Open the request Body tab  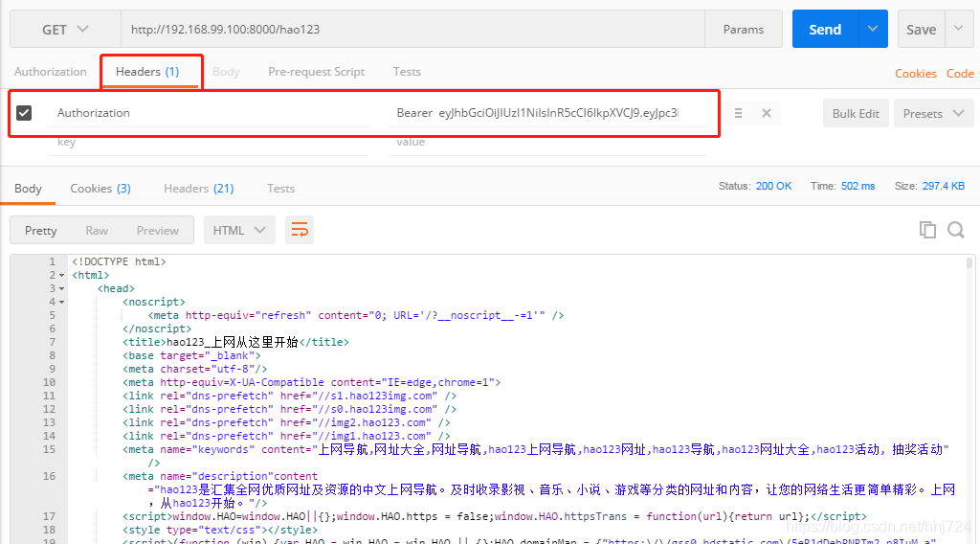(x=226, y=72)
